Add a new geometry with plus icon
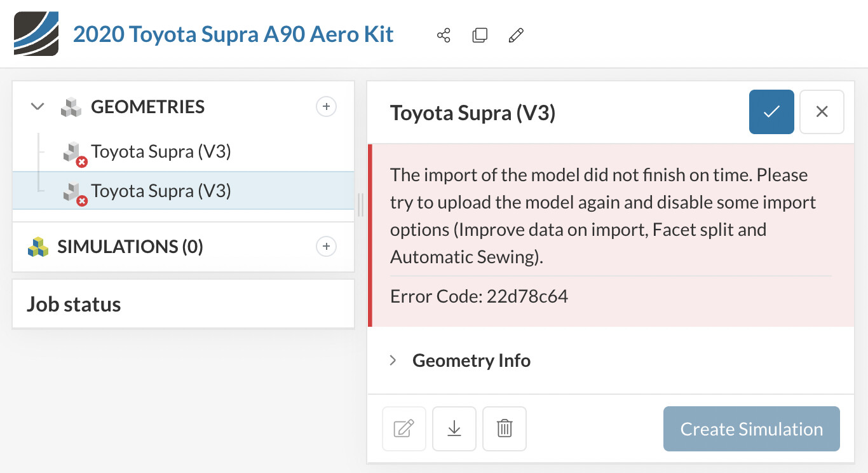The image size is (868, 473). pos(326,107)
